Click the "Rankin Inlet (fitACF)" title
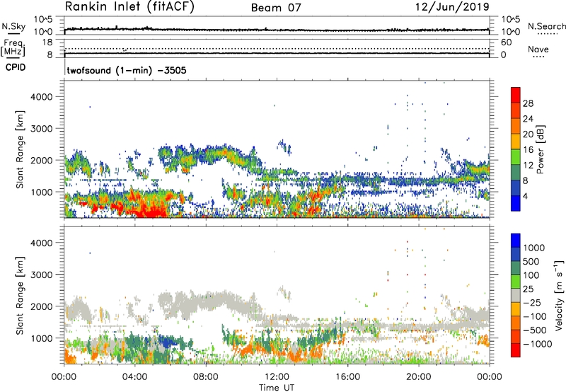Screen dimensions: 566x392 tap(129, 7)
